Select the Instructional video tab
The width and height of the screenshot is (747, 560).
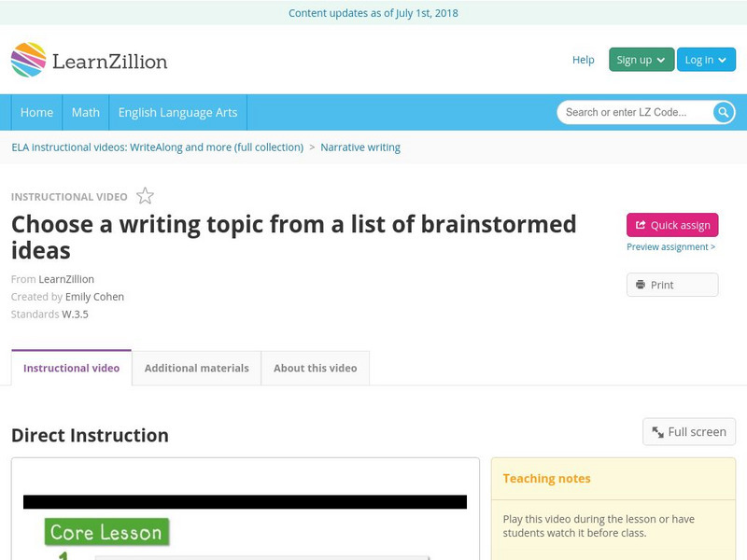[73, 368]
